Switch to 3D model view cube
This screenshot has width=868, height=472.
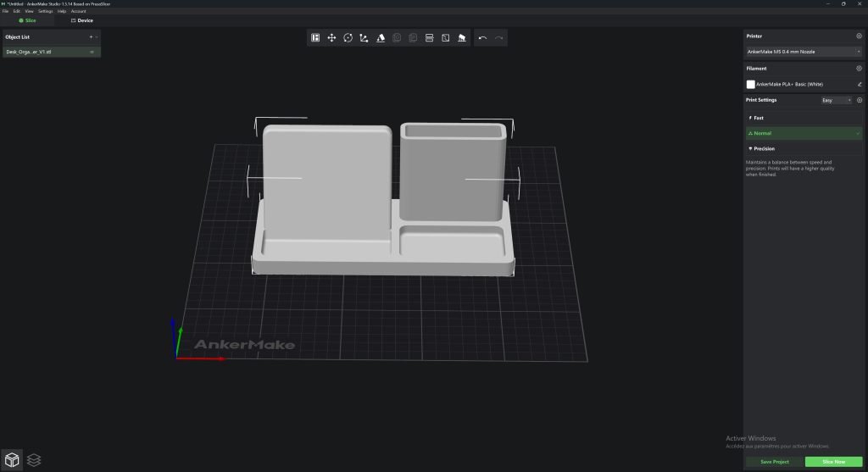pos(12,459)
